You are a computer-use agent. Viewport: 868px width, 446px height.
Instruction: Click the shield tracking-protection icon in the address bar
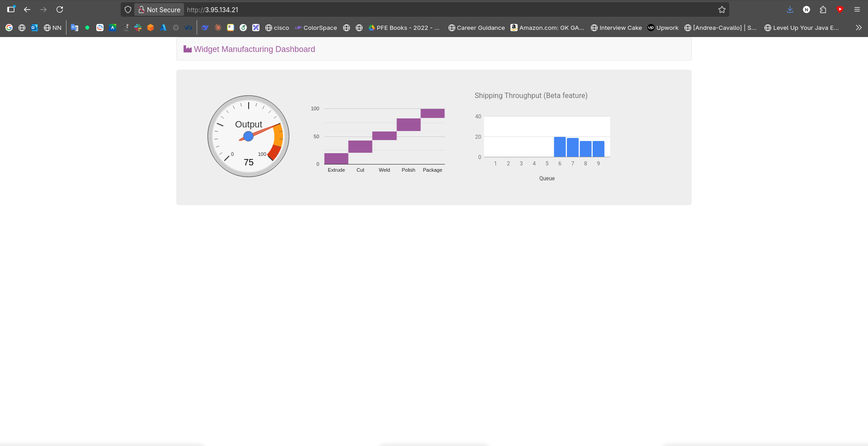click(x=128, y=9)
